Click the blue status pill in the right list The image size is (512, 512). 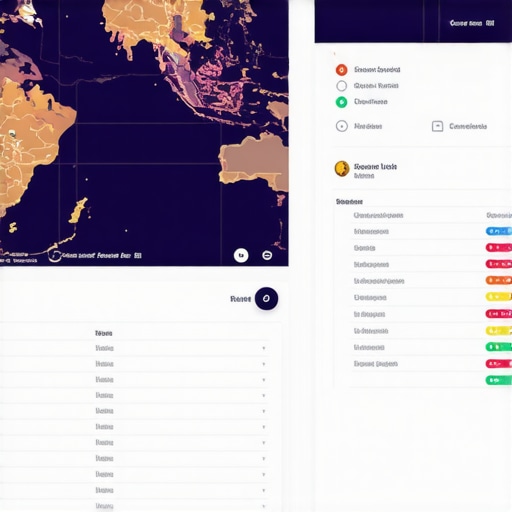(499, 231)
